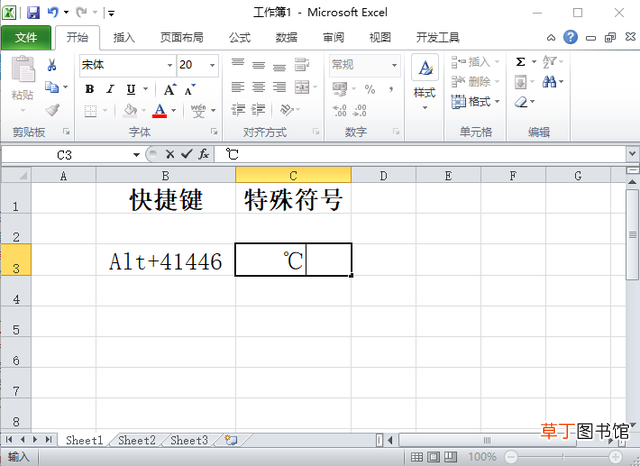Switch to the 页面布局 ribbon tab

coord(182,38)
